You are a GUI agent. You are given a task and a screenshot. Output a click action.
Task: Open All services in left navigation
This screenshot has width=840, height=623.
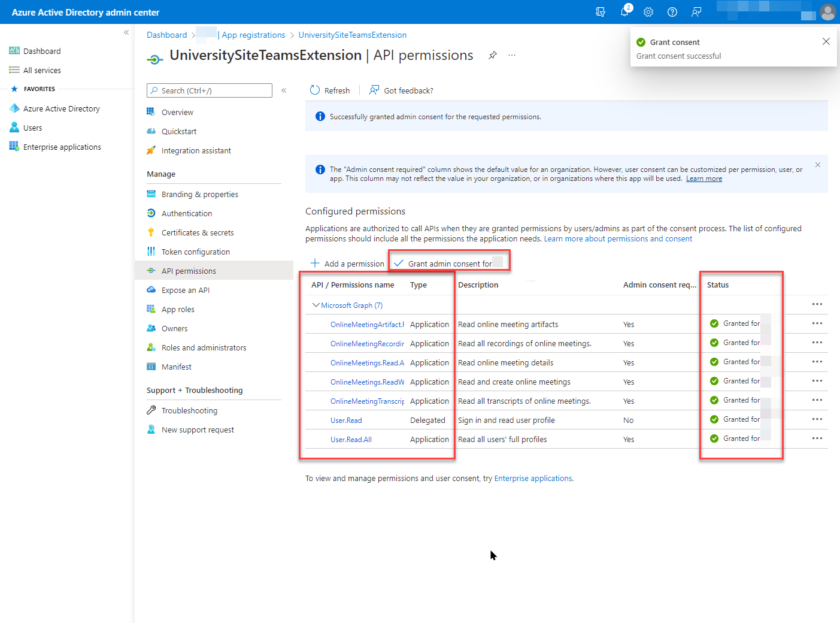(35, 70)
